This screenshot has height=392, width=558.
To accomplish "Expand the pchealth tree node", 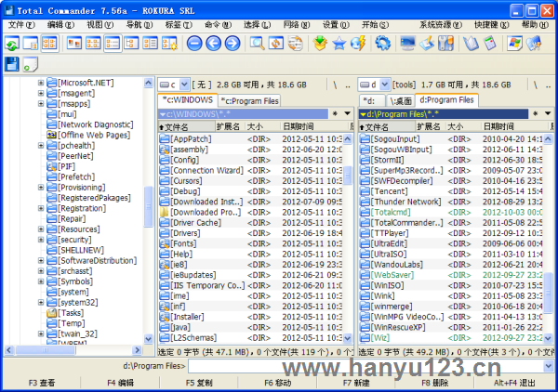I will (41, 145).
